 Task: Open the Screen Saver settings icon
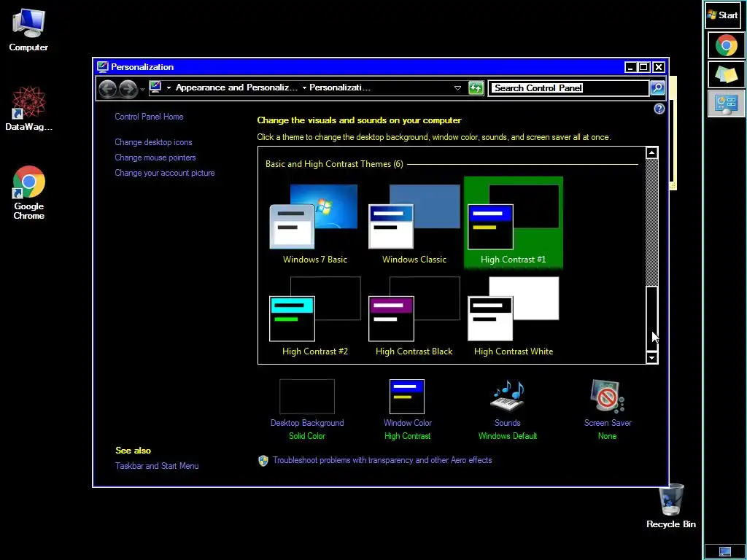607,396
